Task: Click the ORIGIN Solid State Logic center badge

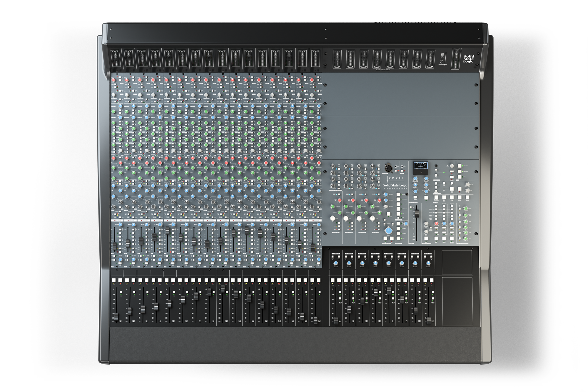Action: tap(395, 182)
